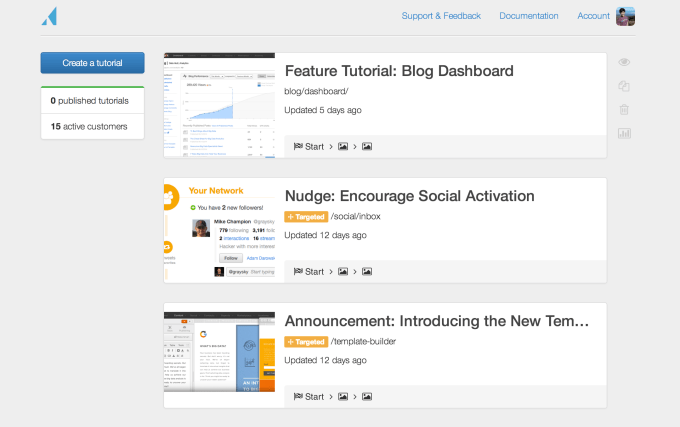The image size is (680, 427).
Task: Toggle preview eye icon for Blog Dashboard tutorial
Action: 624,62
